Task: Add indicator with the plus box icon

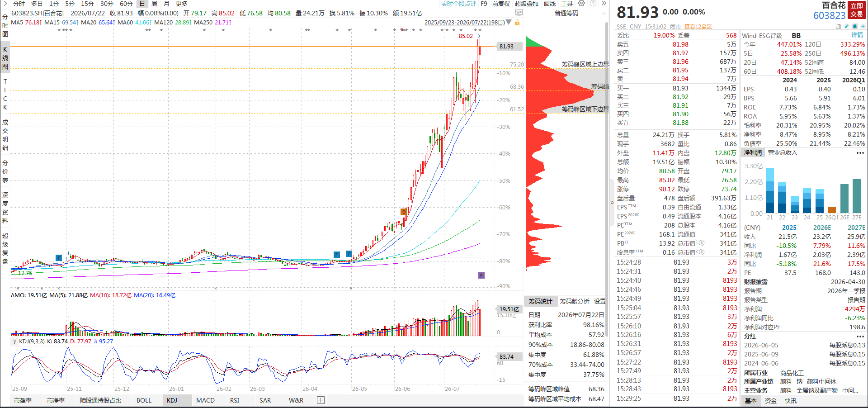Action: (x=321, y=400)
